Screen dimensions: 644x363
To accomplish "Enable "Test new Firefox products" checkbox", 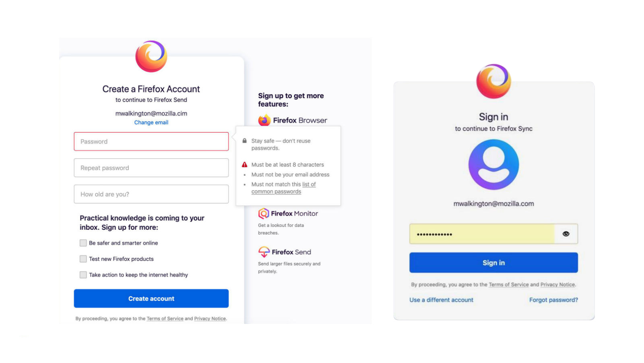I will pos(83,259).
